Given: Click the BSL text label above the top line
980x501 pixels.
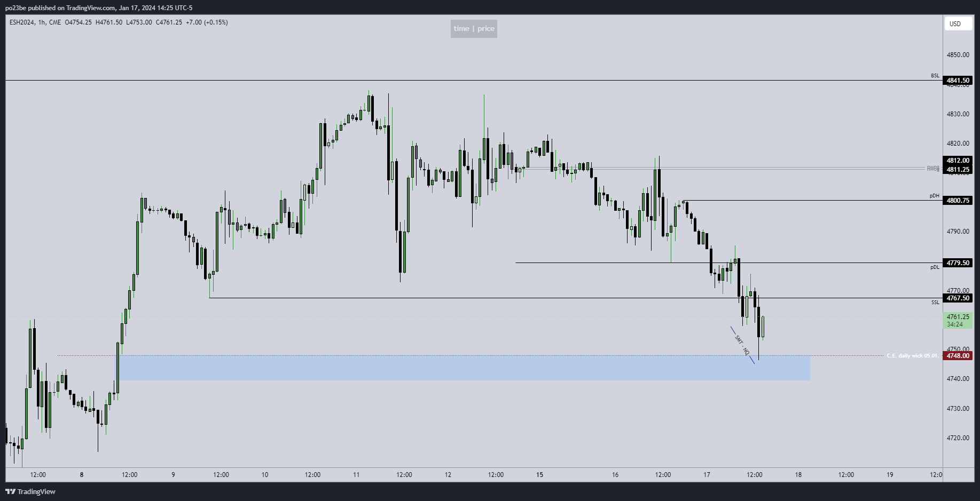Looking at the screenshot, I should (x=935, y=76).
